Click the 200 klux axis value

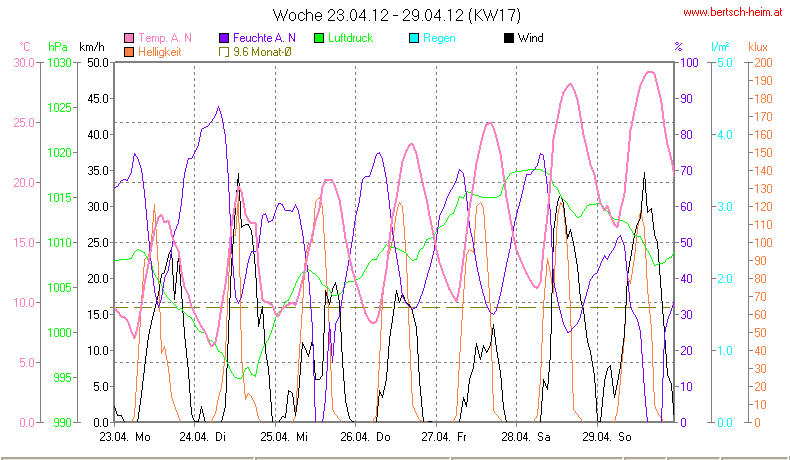763,62
